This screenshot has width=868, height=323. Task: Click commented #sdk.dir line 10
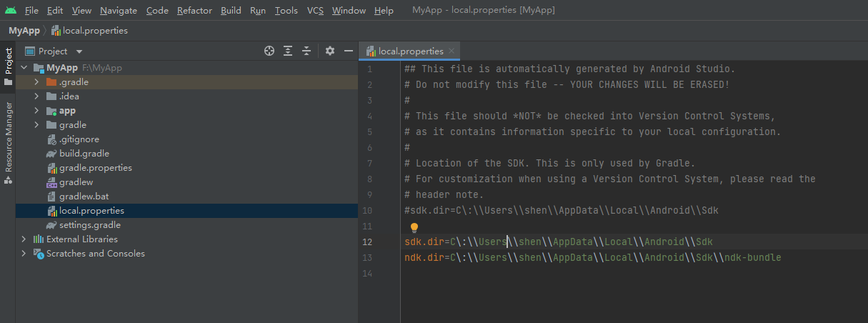point(562,210)
